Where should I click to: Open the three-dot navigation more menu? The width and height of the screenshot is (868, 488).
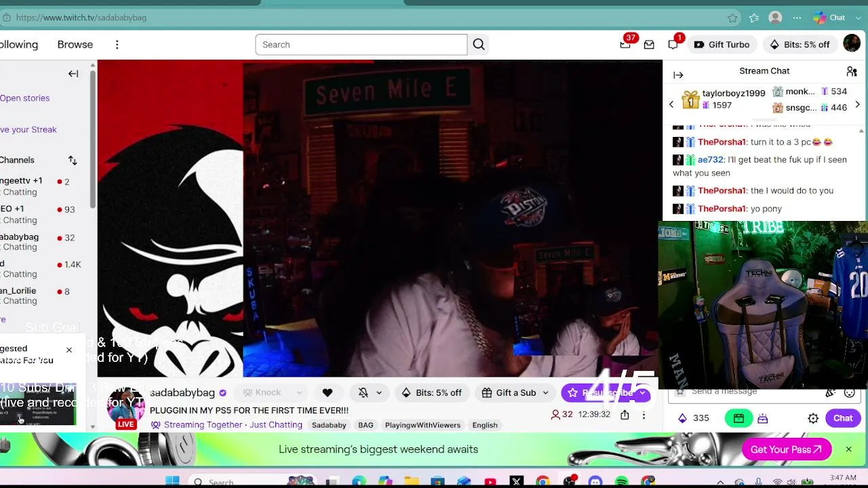click(x=117, y=45)
